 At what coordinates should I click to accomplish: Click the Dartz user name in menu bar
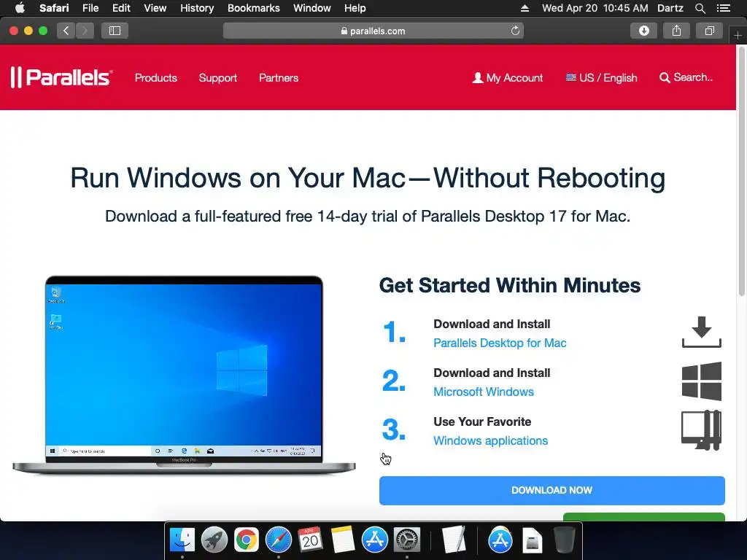(x=670, y=8)
